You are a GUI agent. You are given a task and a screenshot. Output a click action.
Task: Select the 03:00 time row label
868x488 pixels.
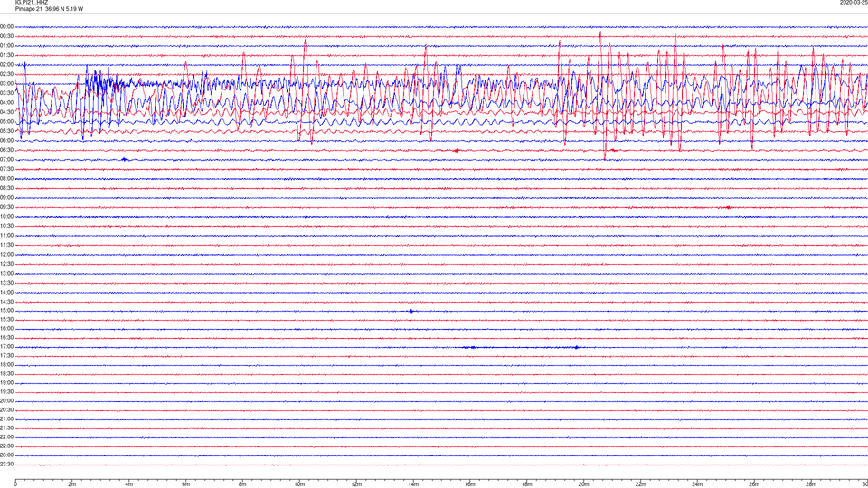tap(6, 83)
